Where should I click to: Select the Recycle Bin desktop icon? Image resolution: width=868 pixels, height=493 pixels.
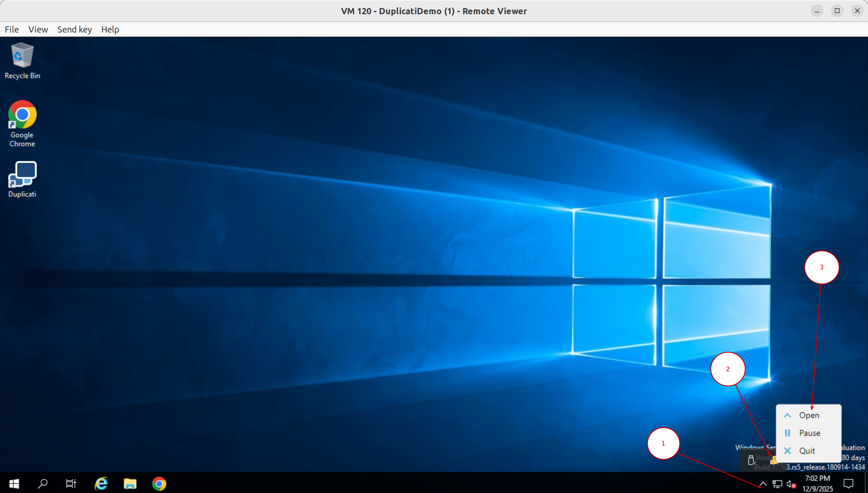[22, 60]
